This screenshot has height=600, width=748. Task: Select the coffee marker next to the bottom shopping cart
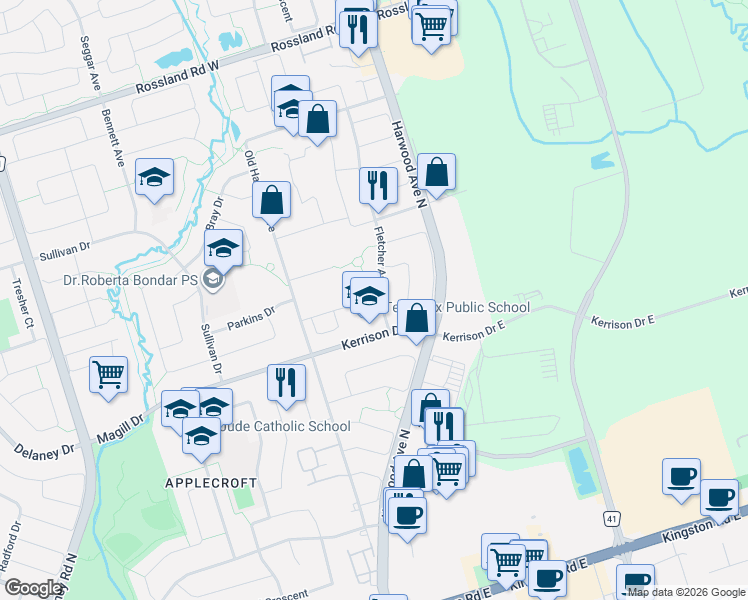548,579
